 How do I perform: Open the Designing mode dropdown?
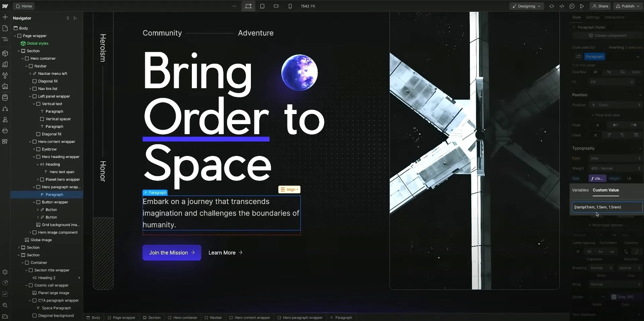tap(526, 6)
